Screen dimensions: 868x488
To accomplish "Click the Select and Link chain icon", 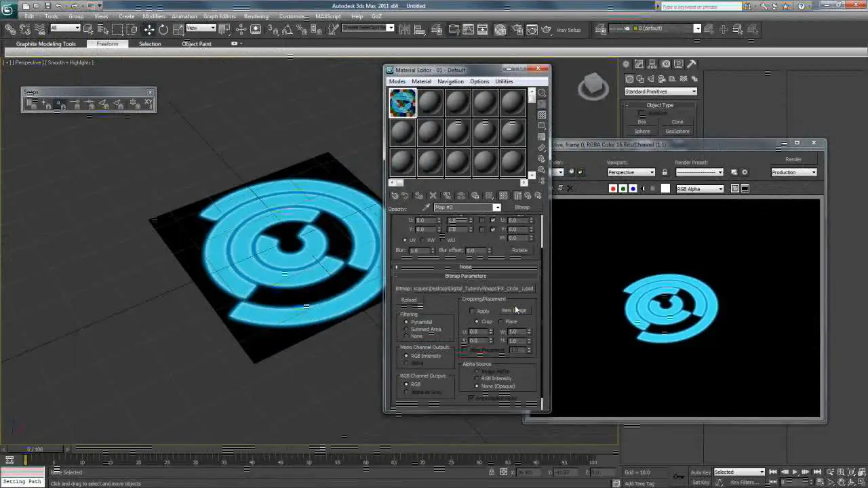I will tap(10, 29).
